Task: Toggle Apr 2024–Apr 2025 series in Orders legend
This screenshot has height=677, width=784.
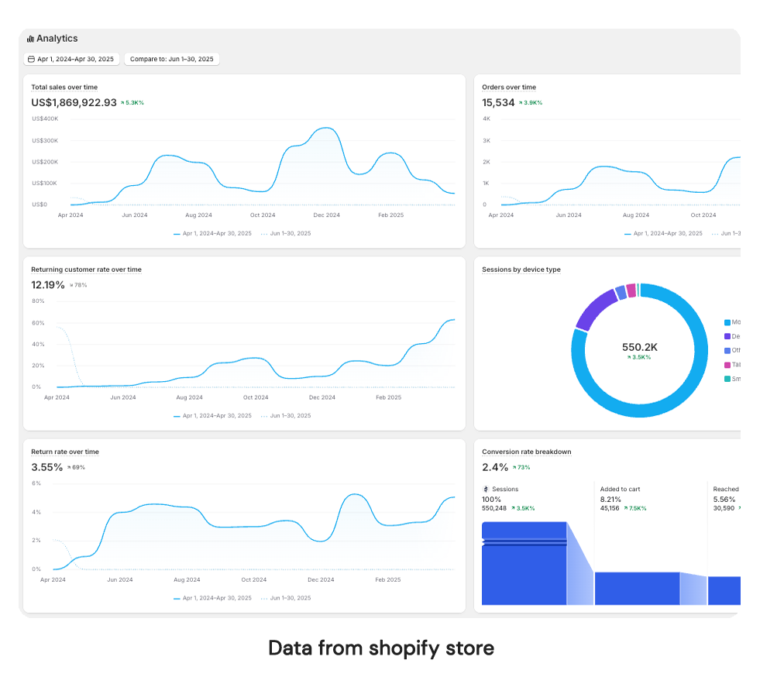Action: [668, 233]
